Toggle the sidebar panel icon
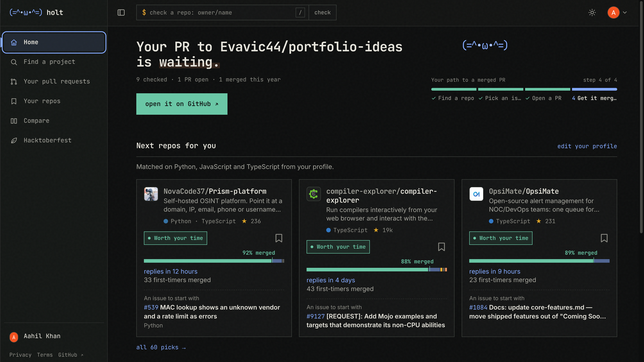 (121, 12)
